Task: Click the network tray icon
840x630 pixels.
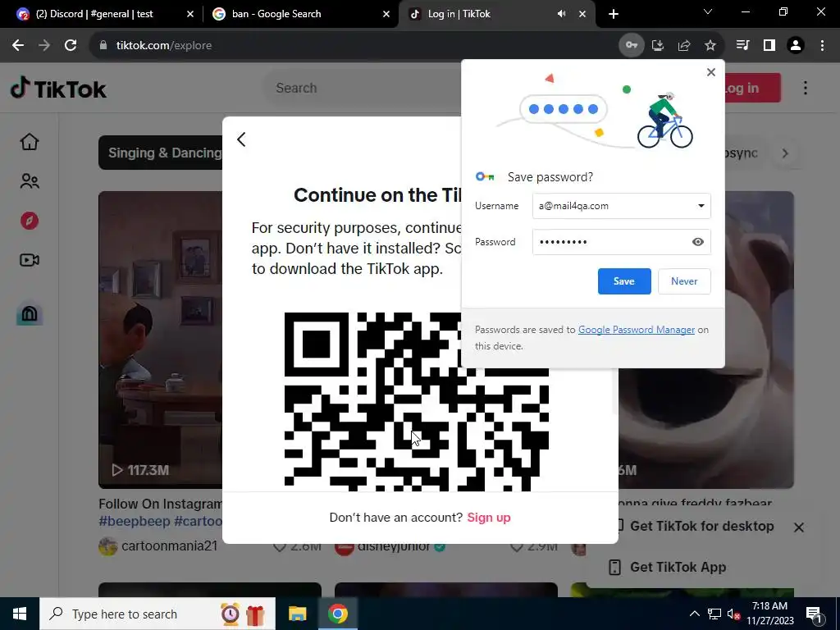Action: tap(714, 614)
